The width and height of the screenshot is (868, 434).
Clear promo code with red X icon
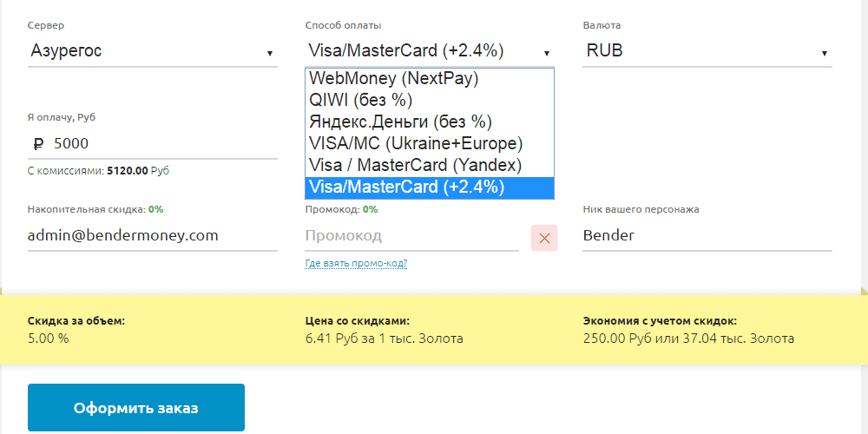pos(544,237)
